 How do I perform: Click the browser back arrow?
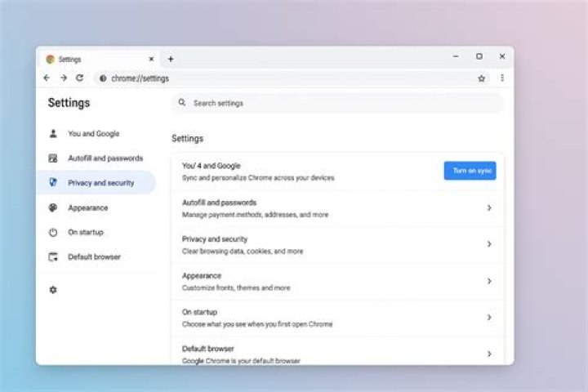[x=47, y=78]
